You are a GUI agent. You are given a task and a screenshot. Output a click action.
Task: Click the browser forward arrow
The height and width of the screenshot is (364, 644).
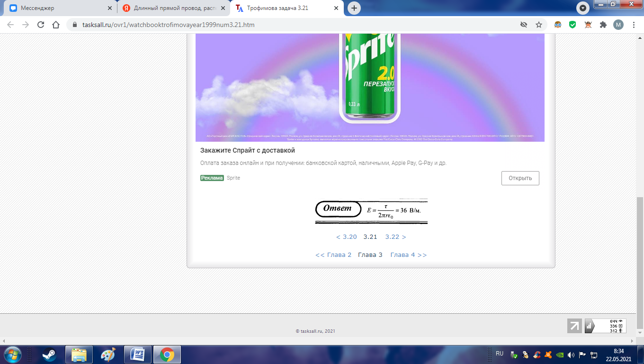click(26, 25)
